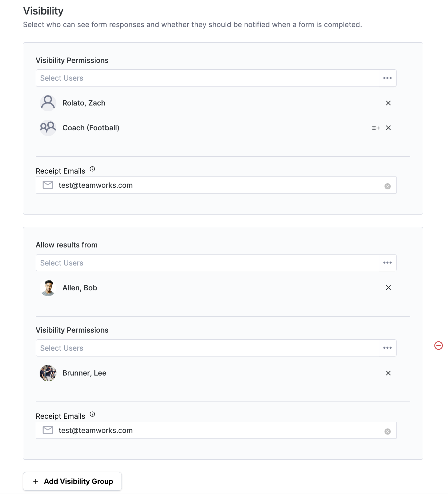Viewport: 448px width, 502px height.
Task: Clear the bottom Receipt Emails address
Action: click(x=387, y=430)
